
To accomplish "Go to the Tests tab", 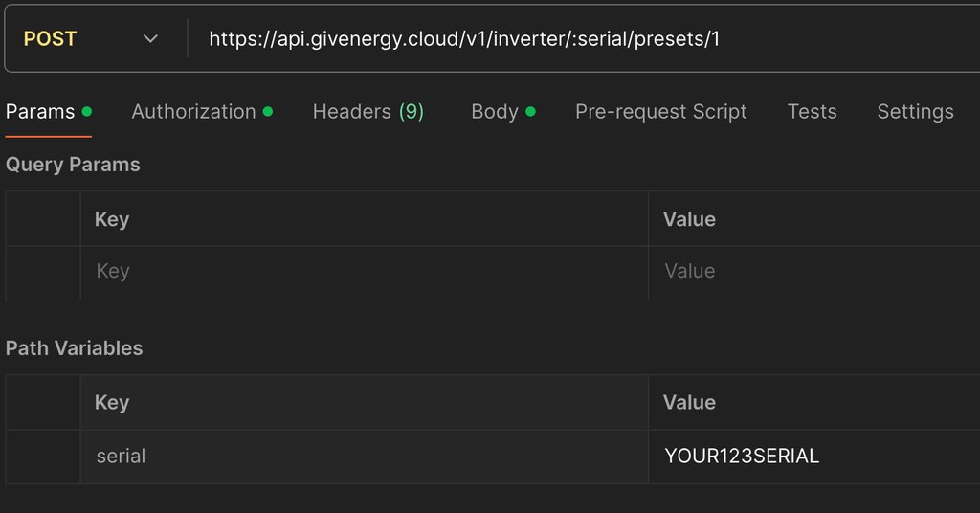I will 812,112.
